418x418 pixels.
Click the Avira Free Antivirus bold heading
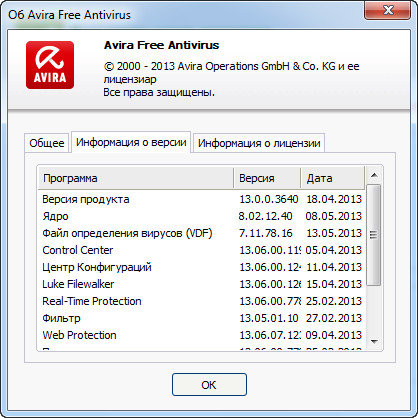coord(162,45)
